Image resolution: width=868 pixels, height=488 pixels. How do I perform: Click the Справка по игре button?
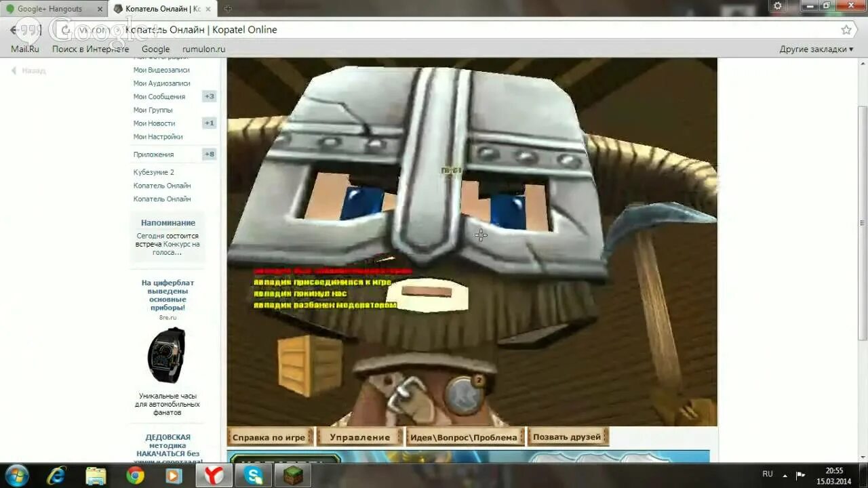pyautogui.click(x=269, y=437)
